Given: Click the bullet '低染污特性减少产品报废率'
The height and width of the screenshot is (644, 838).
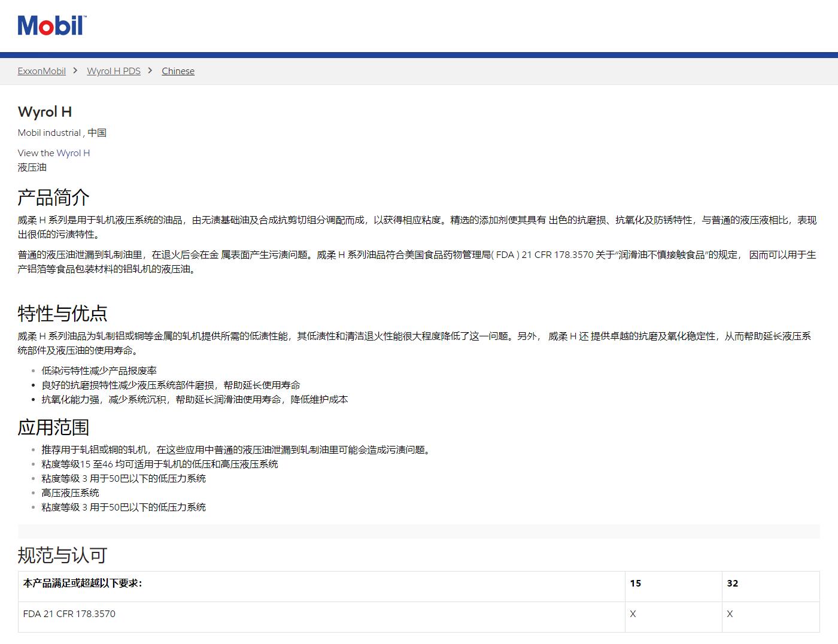Looking at the screenshot, I should [99, 371].
